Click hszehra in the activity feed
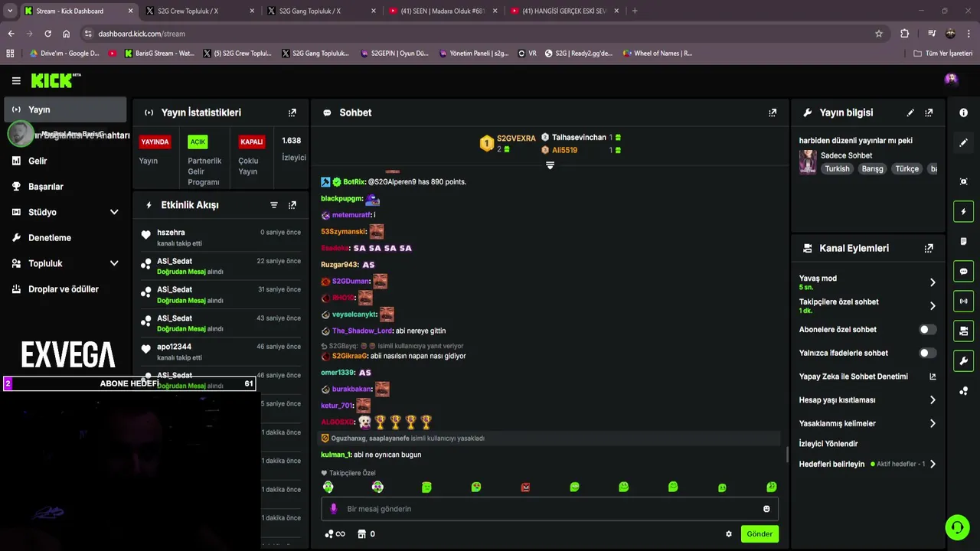 171,233
